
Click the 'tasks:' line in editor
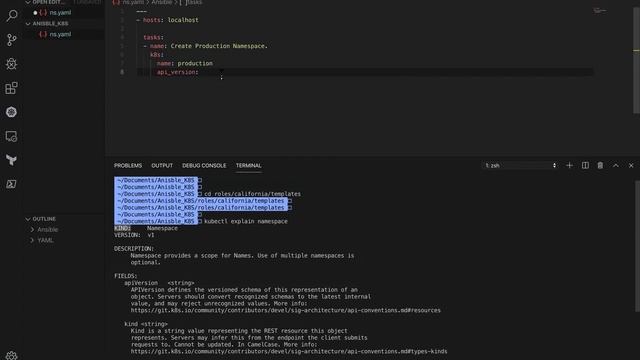[153, 37]
